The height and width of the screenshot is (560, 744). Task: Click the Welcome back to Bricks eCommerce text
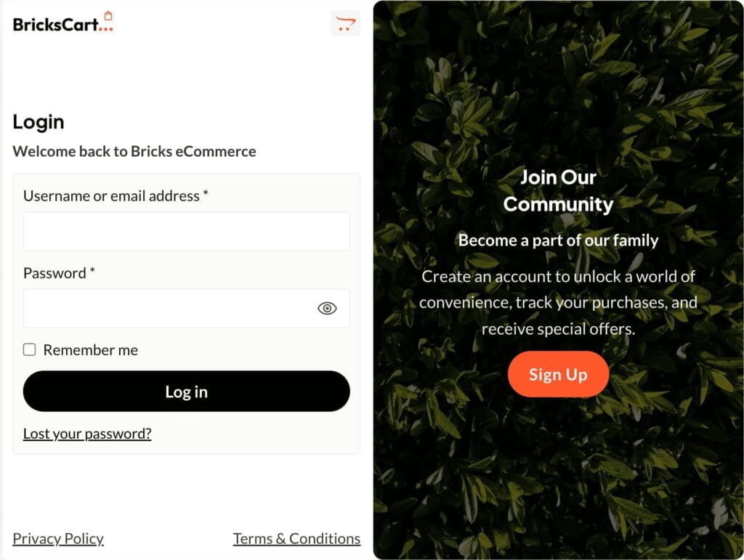point(134,151)
